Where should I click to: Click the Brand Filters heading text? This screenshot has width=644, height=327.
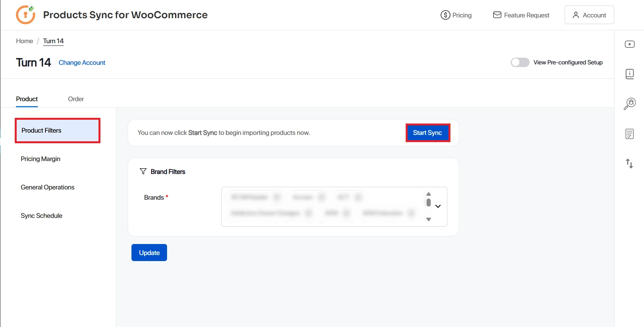tap(168, 172)
